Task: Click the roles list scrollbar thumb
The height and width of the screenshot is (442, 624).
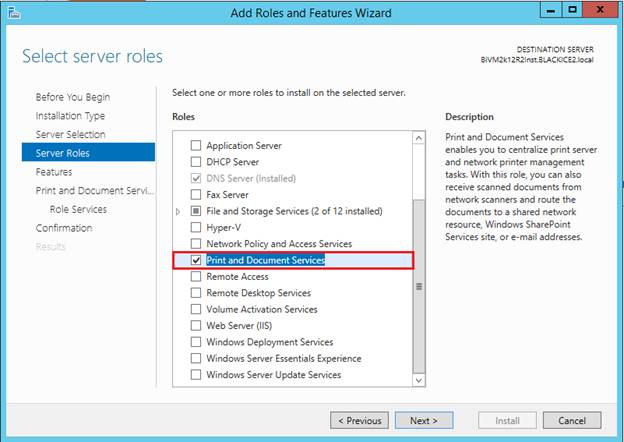Action: coord(419,286)
